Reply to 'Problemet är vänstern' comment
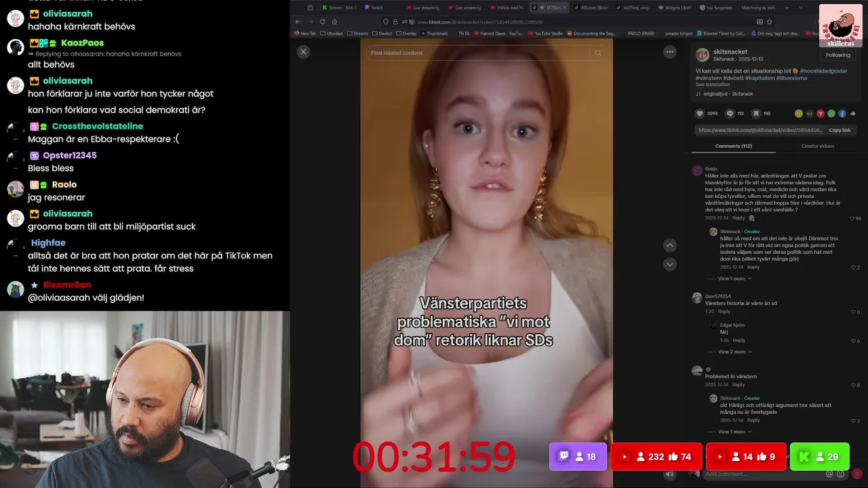The width and height of the screenshot is (868, 488). [738, 385]
